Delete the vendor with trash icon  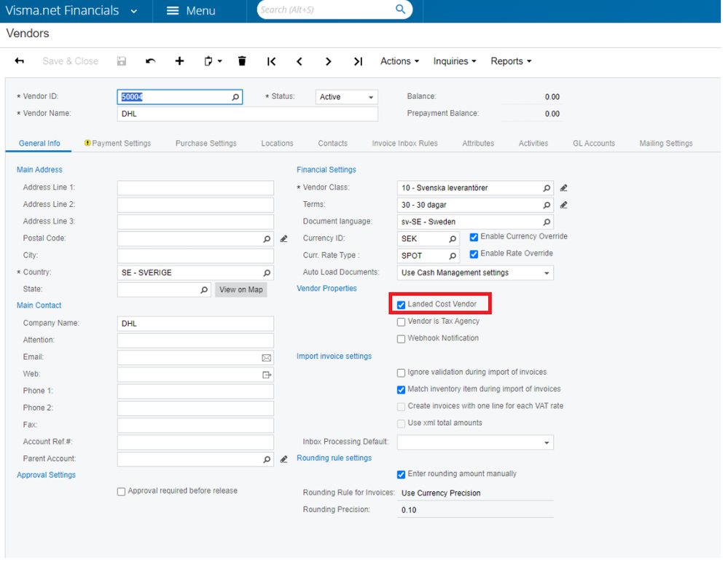point(242,61)
